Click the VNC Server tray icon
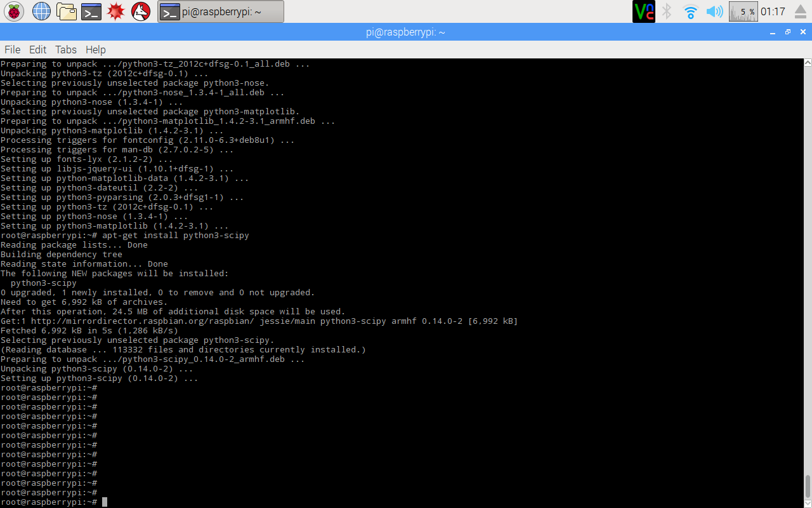Viewport: 812px width, 508px height. [644, 11]
